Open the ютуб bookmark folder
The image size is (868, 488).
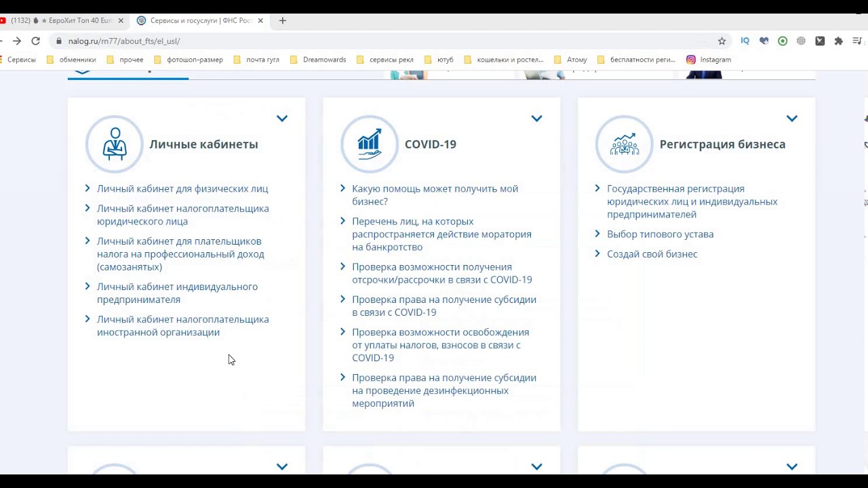click(438, 60)
